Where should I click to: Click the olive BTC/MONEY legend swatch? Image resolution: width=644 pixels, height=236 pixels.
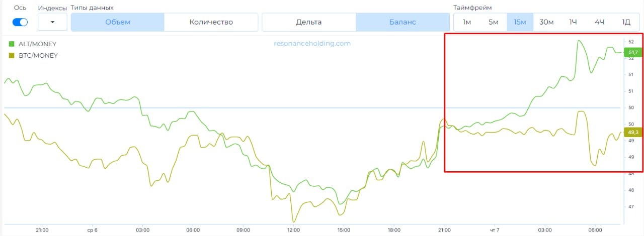pyautogui.click(x=12, y=56)
